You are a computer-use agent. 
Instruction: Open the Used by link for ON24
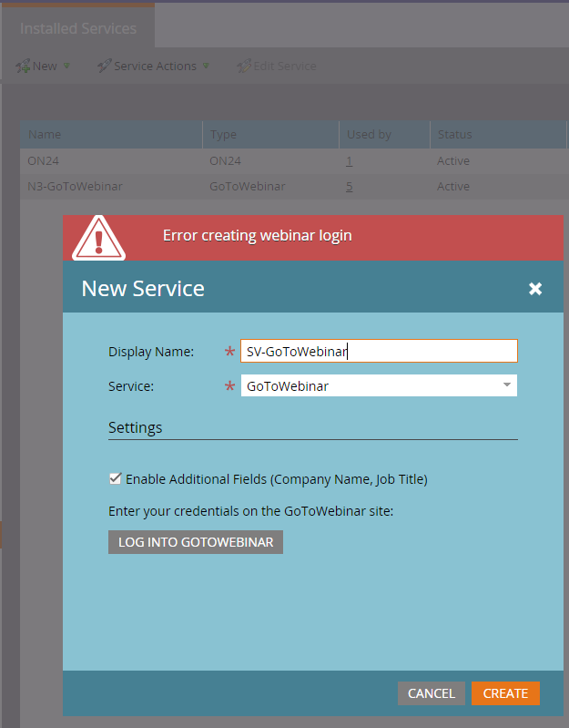coord(350,161)
